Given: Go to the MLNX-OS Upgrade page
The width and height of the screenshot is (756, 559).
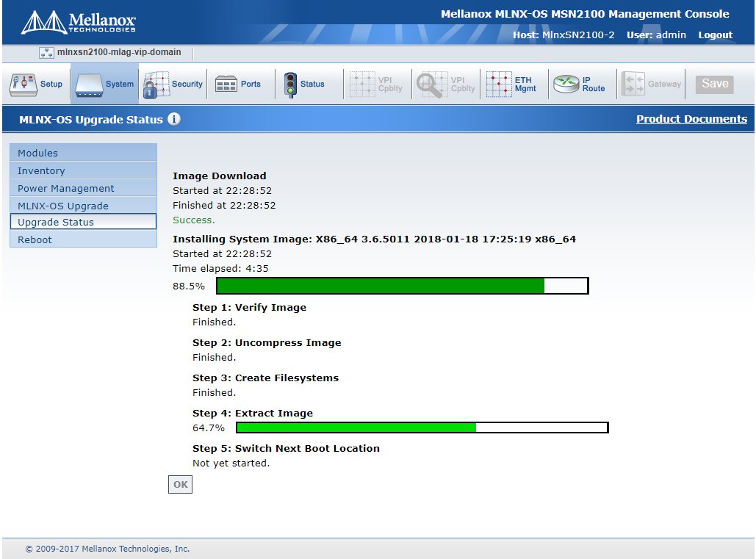Looking at the screenshot, I should tap(84, 206).
